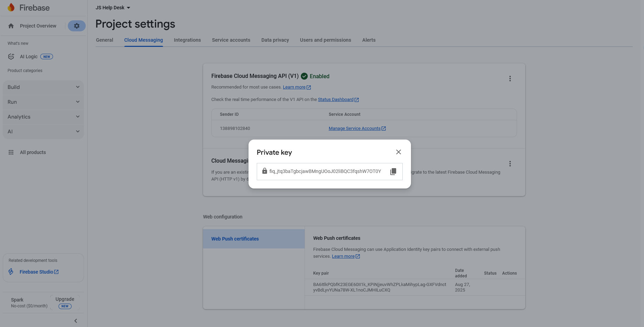Open project settings gear icon
This screenshot has width=644, height=327.
point(76,26)
